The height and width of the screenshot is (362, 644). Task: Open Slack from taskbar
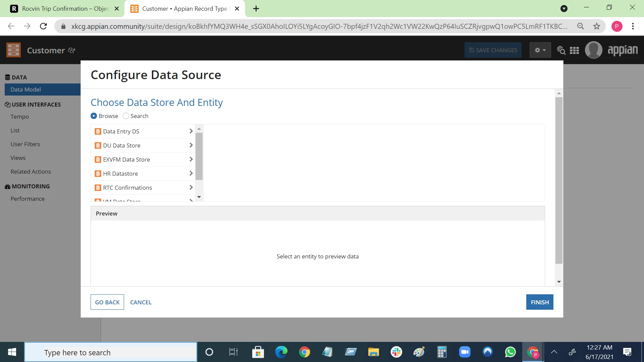coord(396,352)
